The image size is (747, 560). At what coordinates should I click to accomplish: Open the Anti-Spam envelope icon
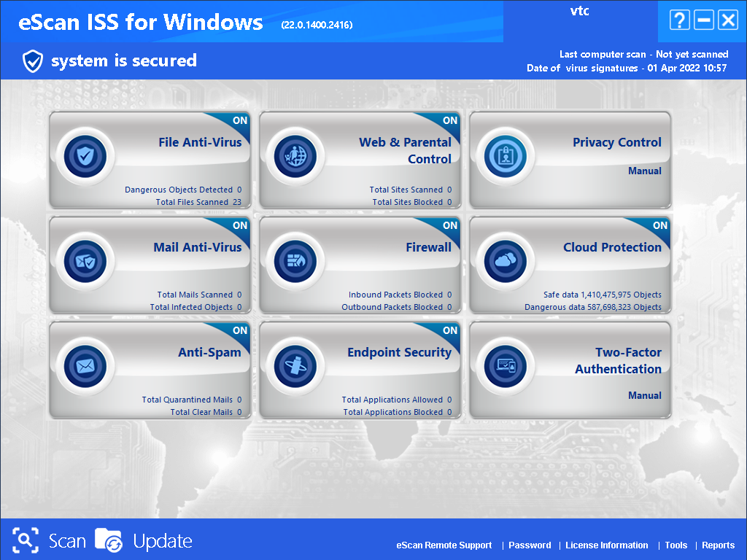(x=85, y=365)
